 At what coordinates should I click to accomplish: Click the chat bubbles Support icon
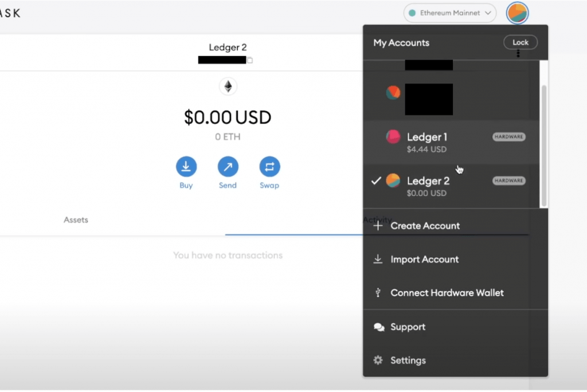(x=379, y=327)
